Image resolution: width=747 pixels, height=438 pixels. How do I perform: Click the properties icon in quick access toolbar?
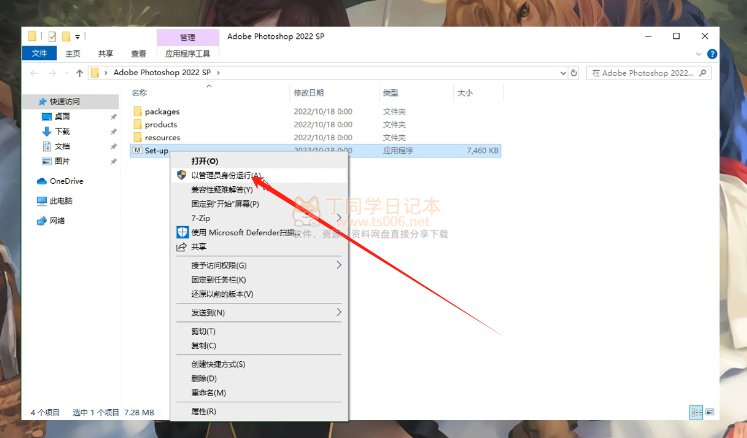tap(52, 36)
